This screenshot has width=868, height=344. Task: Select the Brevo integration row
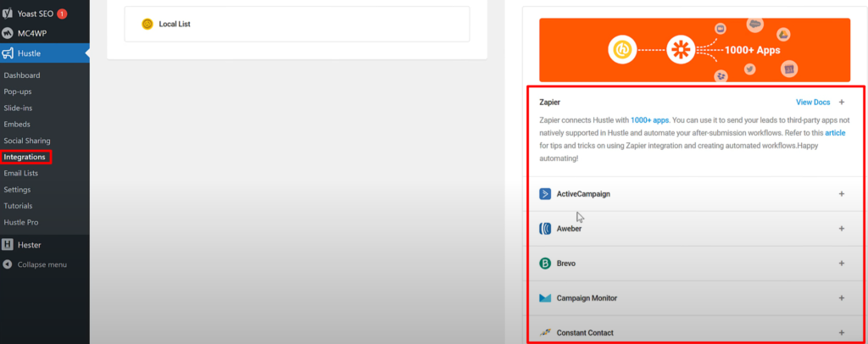pos(695,264)
